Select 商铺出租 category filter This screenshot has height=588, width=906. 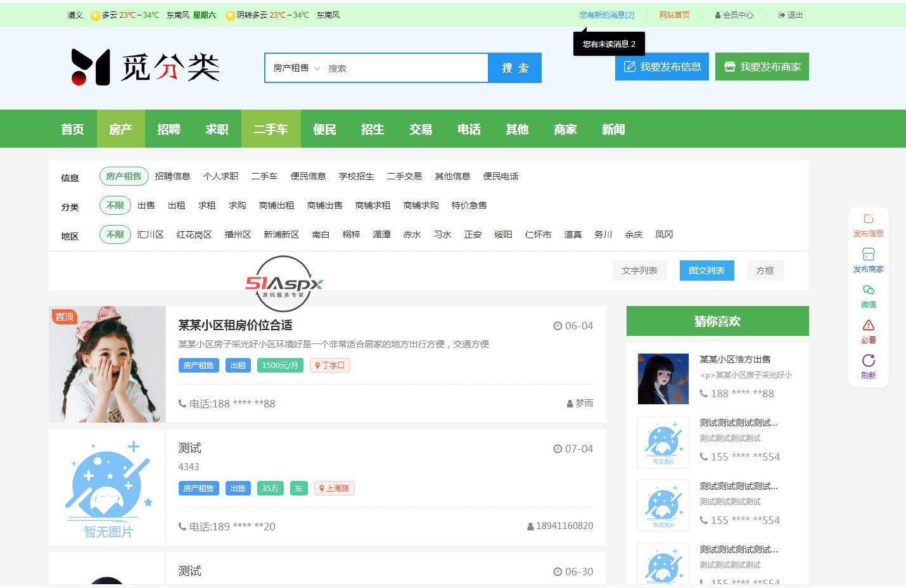(x=277, y=205)
